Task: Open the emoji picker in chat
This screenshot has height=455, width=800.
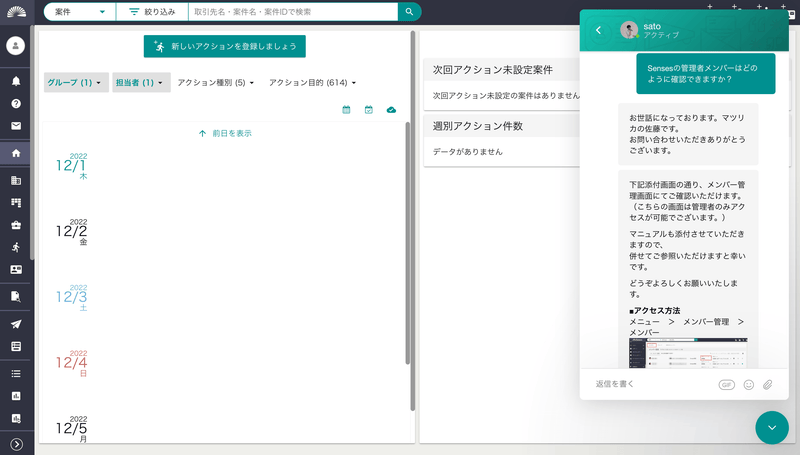Action: coord(748,385)
